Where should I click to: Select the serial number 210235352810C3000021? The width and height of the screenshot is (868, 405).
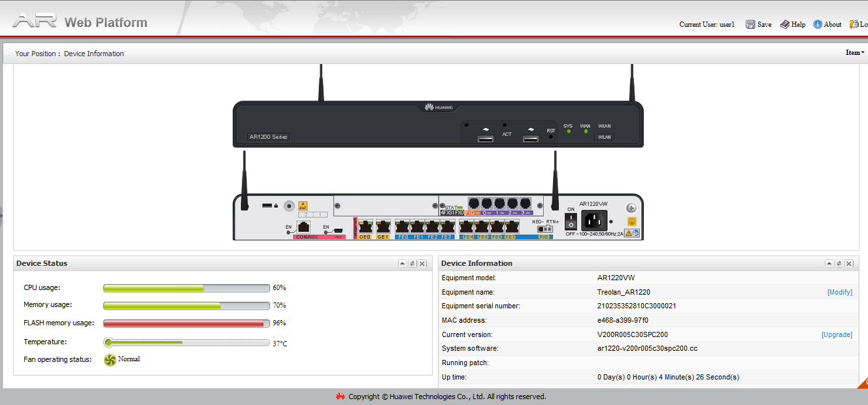(637, 306)
